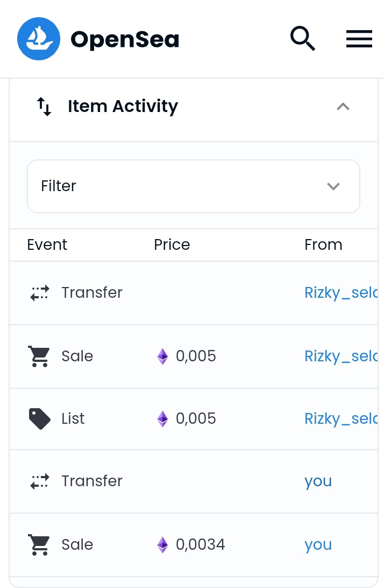Click the Event column header
384x588 pixels.
point(47,244)
